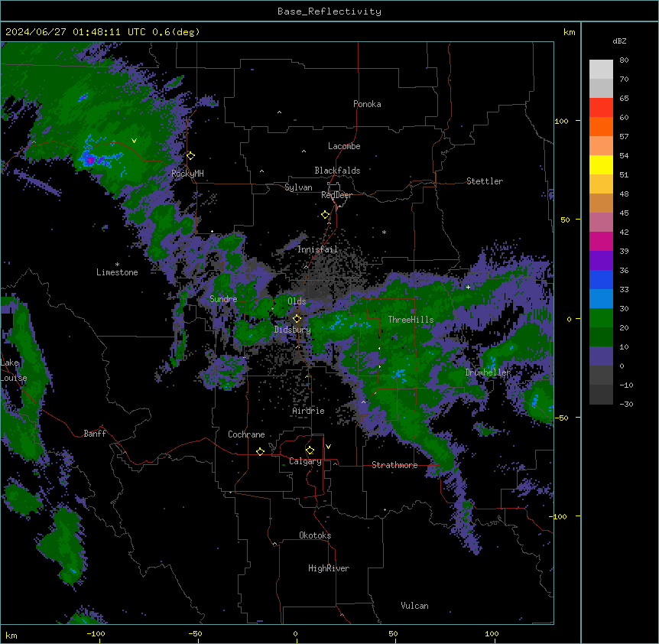This screenshot has width=659, height=644.
Task: Click the -100 tick on the bottom axis
Action: (96, 633)
